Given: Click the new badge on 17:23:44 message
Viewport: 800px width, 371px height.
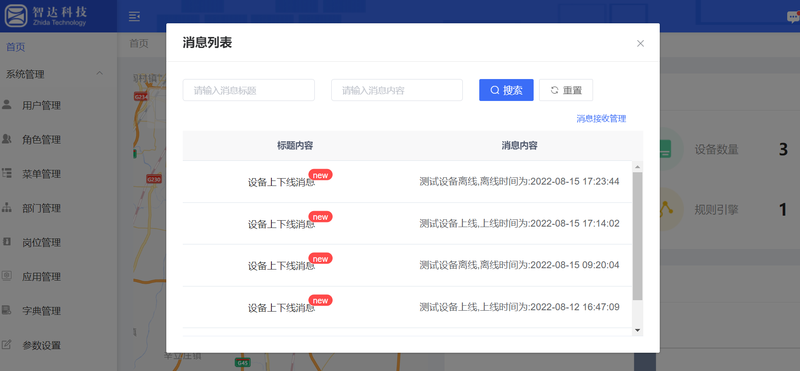Looking at the screenshot, I should 320,175.
